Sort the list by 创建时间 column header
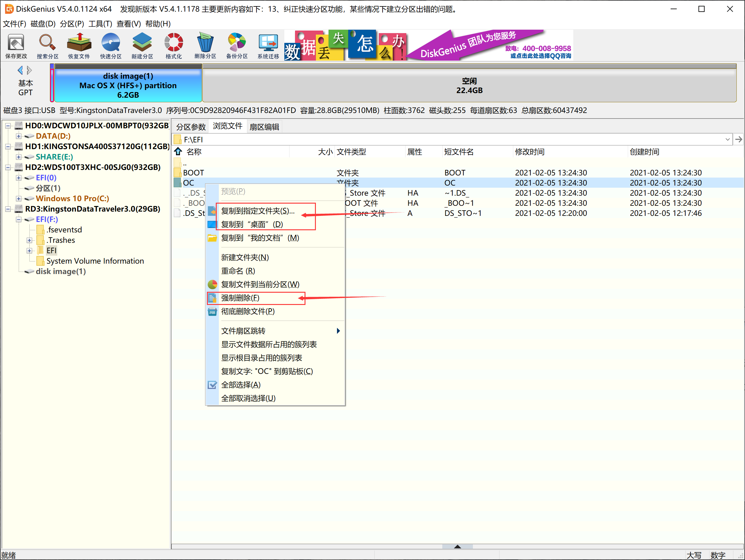745x560 pixels. point(685,152)
